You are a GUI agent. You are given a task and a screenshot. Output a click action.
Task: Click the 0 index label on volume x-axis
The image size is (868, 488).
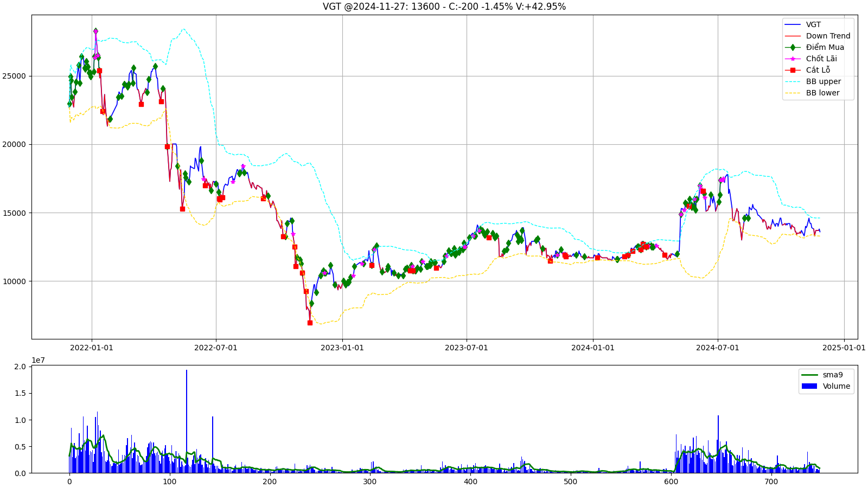tap(69, 481)
